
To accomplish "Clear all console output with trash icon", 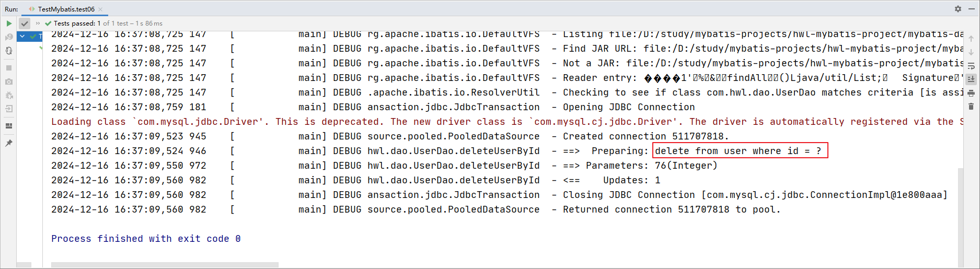I will click(971, 107).
